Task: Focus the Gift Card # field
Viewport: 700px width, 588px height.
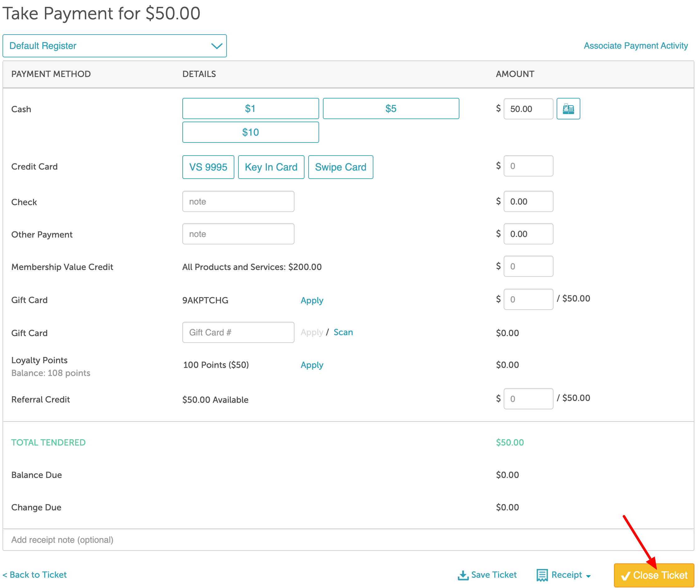Action: 238,332
